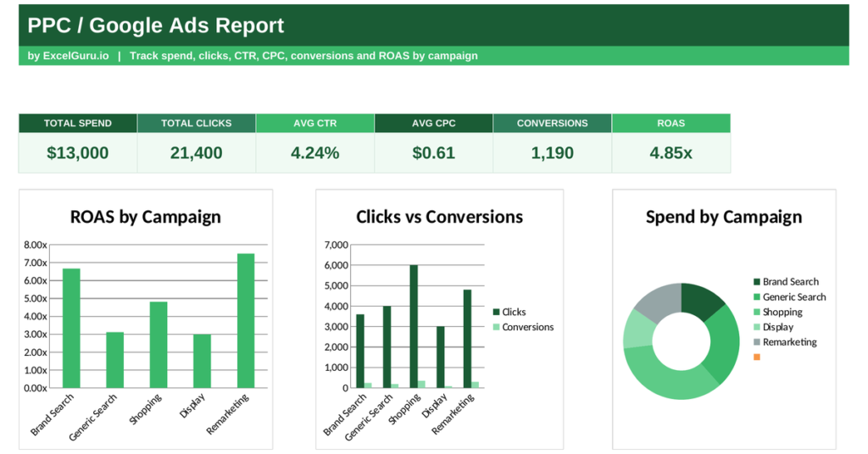868x454 pixels.
Task: Click the Shopping legend swatch in donut chart
Action: [757, 312]
